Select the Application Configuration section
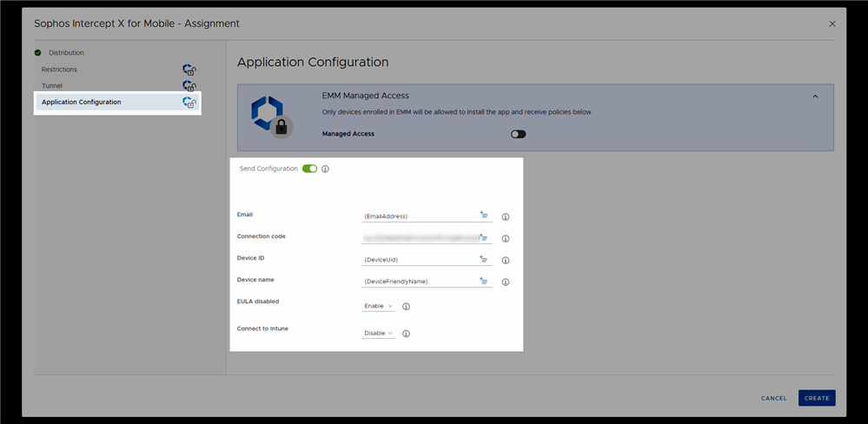The width and height of the screenshot is (868, 424). point(117,102)
